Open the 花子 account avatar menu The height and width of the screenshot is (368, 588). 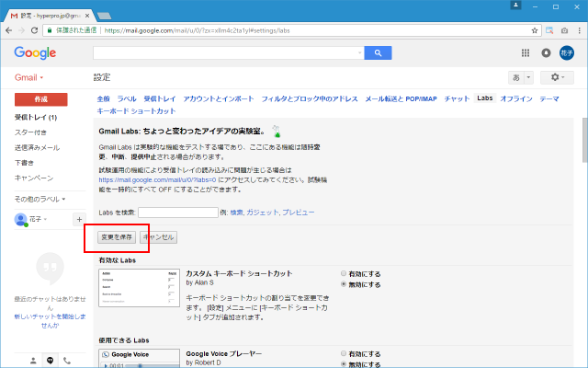pos(567,53)
